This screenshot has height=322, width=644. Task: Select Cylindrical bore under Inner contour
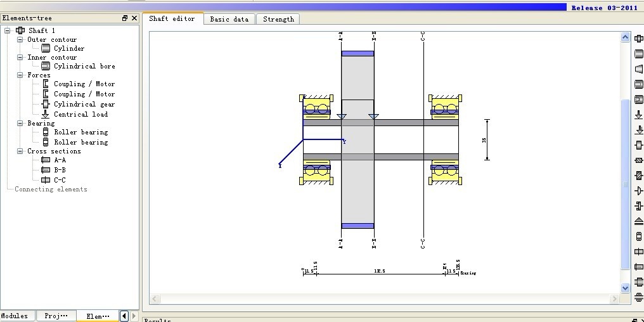[84, 66]
